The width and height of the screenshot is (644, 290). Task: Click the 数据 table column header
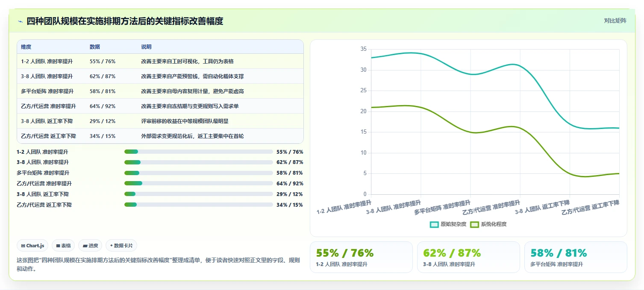coord(95,47)
